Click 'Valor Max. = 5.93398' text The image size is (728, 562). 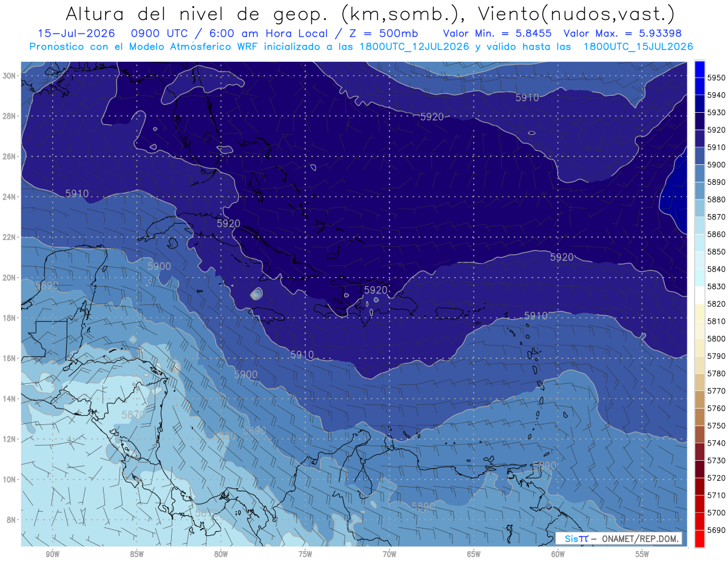(x=624, y=33)
